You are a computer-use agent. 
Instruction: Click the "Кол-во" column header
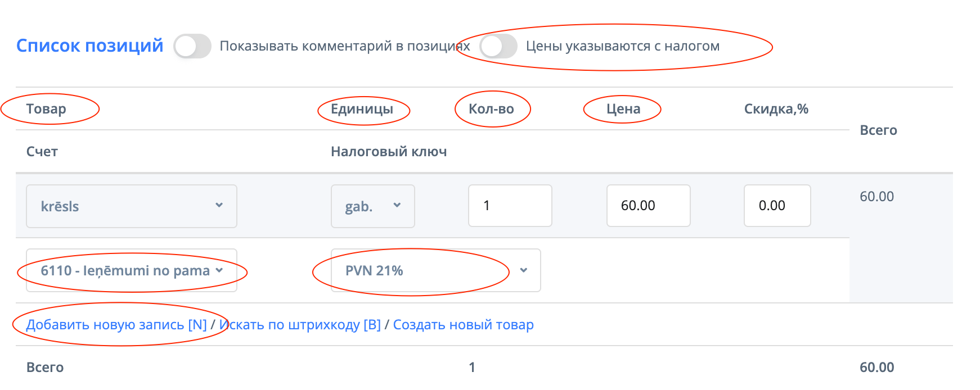491,109
